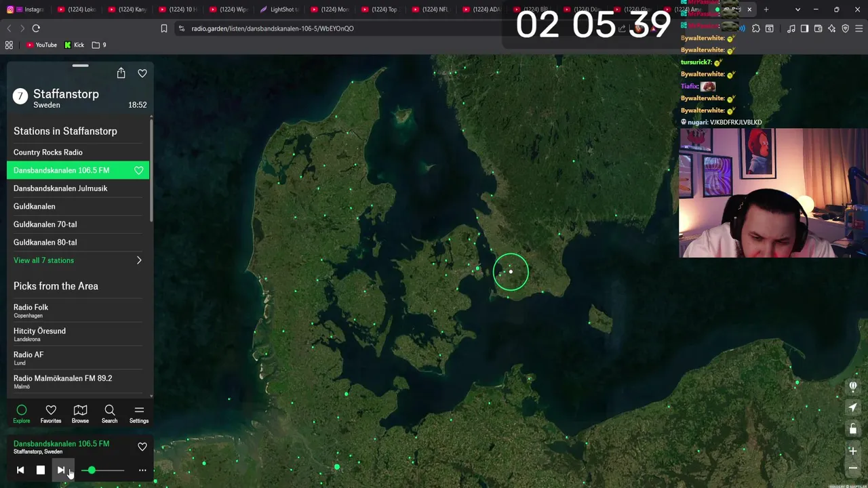This screenshot has height=488, width=868.
Task: Play Radio Folk from Copenhagen
Action: coord(78,310)
